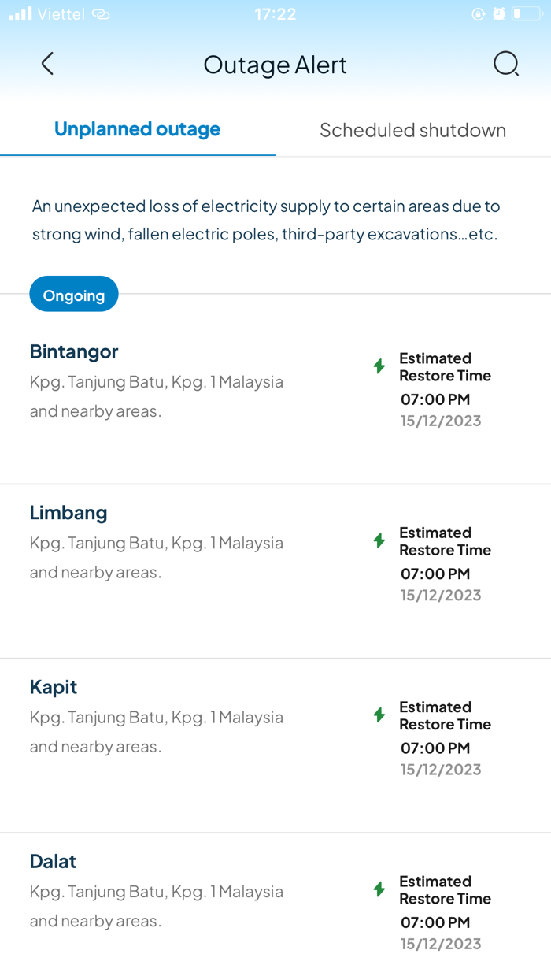
Task: Tap the orientation lock status icon
Action: (478, 14)
